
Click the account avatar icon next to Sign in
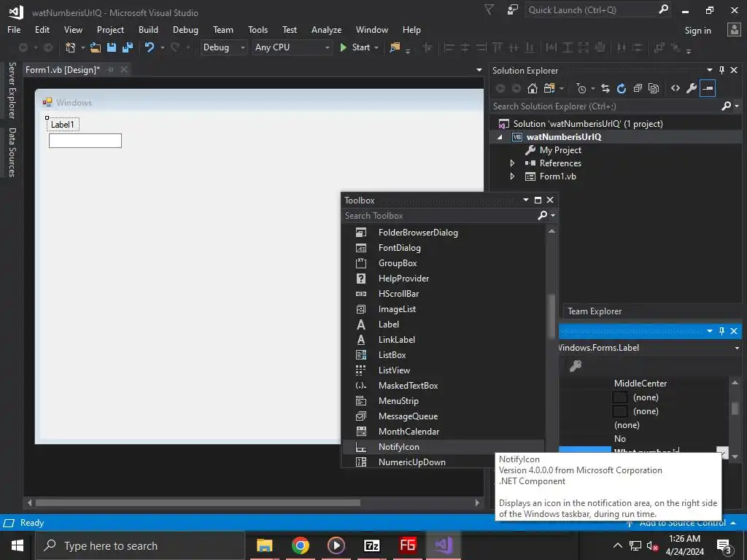tap(734, 29)
